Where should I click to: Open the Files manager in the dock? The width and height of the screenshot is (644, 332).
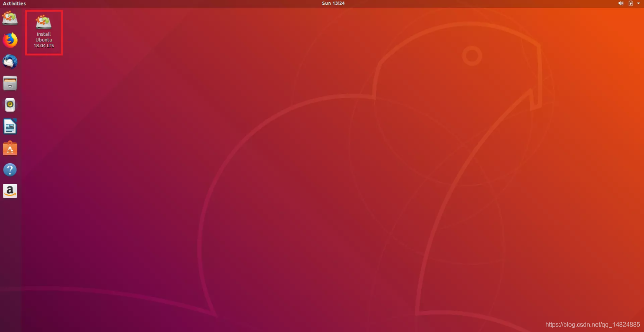point(10,83)
